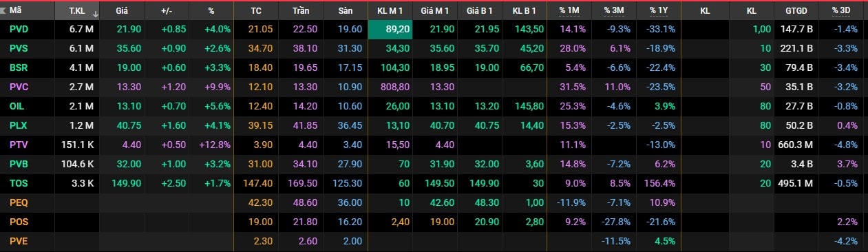Click OIL ask volume 145,80
The width and height of the screenshot is (868, 252).
(x=529, y=107)
